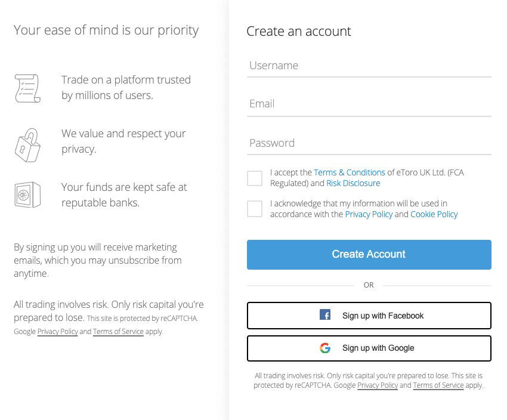Click the Privacy Policy link in the left column

pos(57,331)
